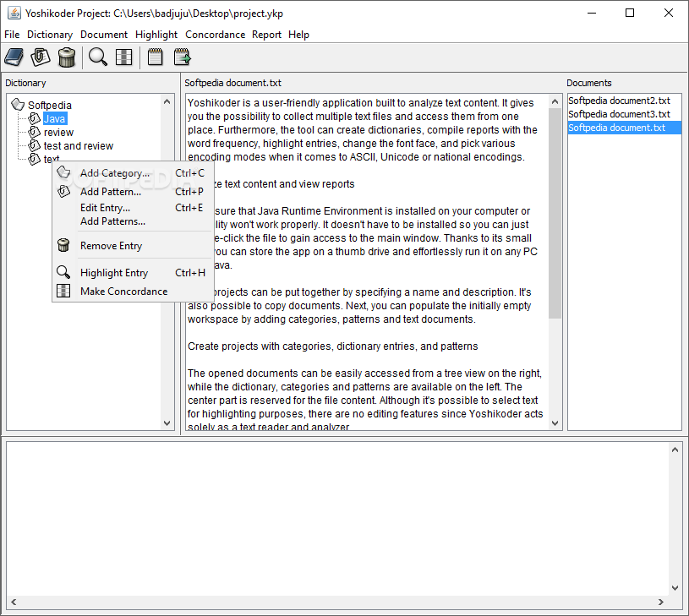Image resolution: width=689 pixels, height=616 pixels.
Task: Select the review pattern in dictionary tree
Action: click(x=58, y=132)
